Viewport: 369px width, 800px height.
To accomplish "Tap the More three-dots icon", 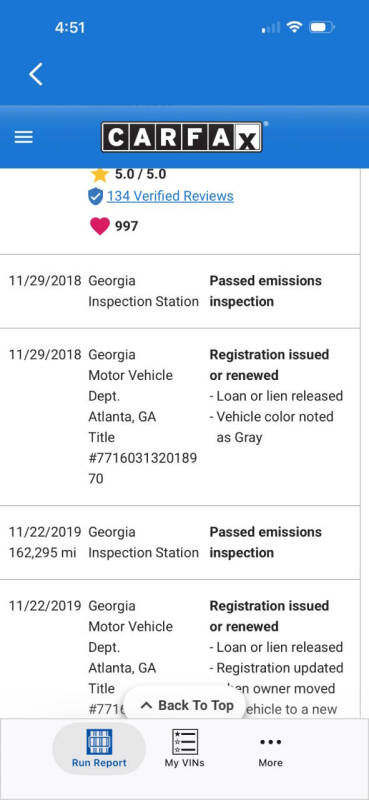I will 270,742.
